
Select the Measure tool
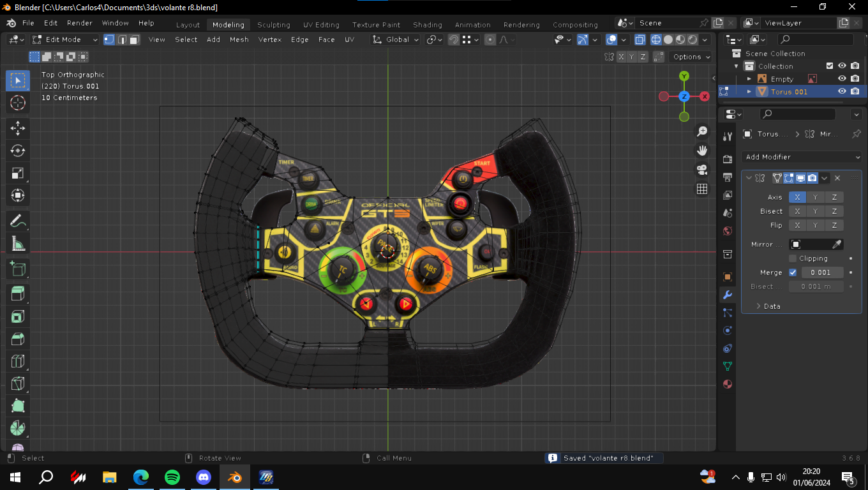coord(18,244)
